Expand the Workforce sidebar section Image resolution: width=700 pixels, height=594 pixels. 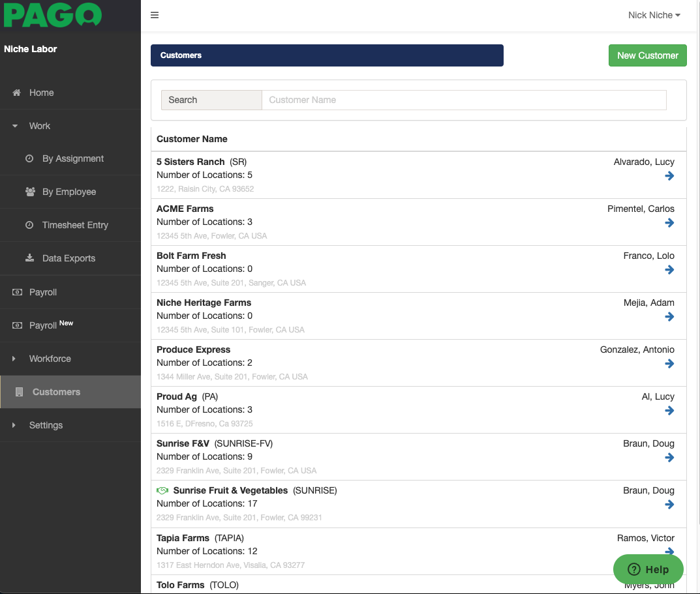50,359
